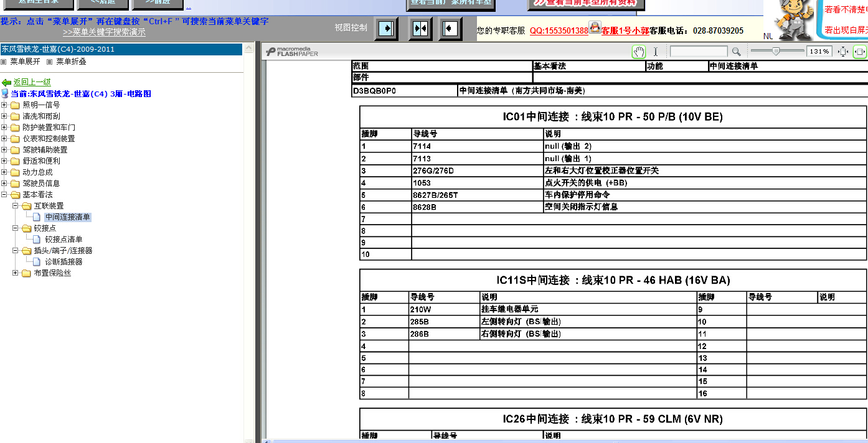
Task: Click the QQ:1553501388 link
Action: click(x=559, y=30)
